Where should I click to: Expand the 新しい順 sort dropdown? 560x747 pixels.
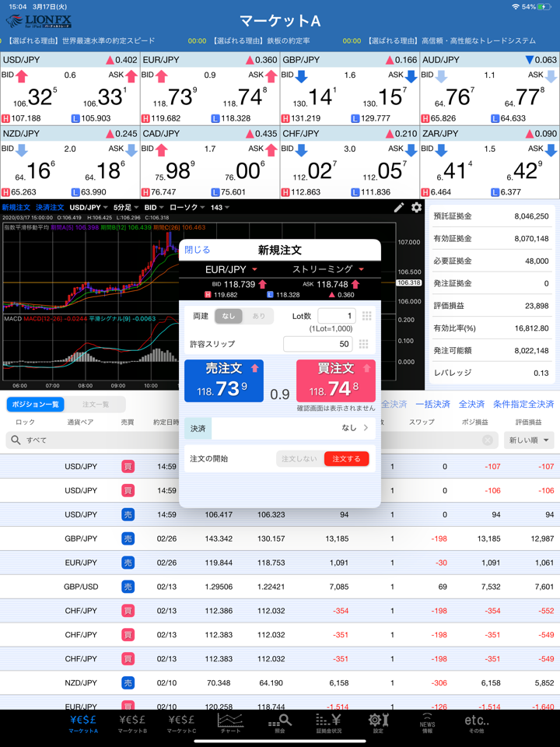(x=530, y=440)
